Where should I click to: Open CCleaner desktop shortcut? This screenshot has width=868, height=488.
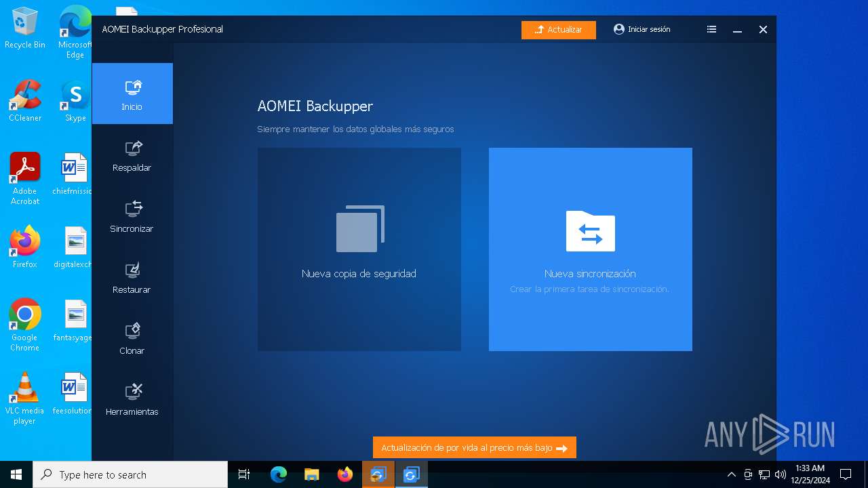[x=25, y=100]
